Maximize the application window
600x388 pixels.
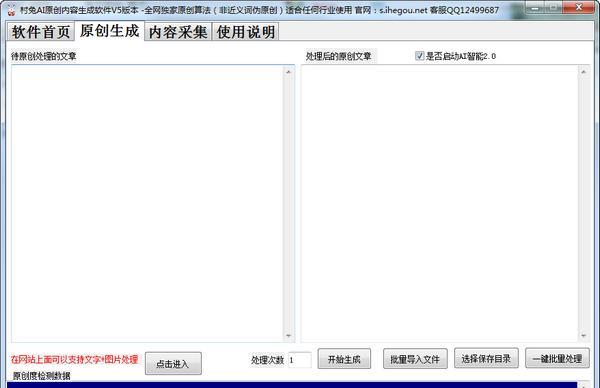pos(554,8)
